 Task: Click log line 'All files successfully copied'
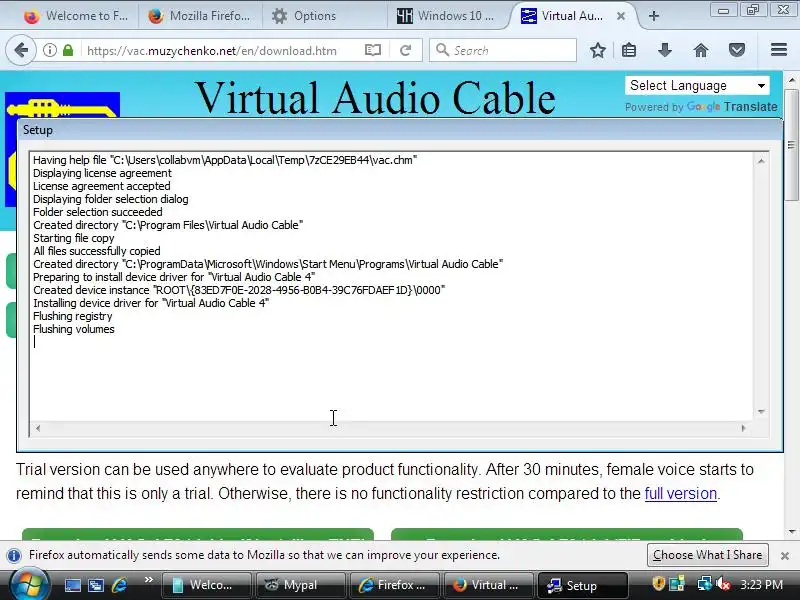[x=97, y=251]
